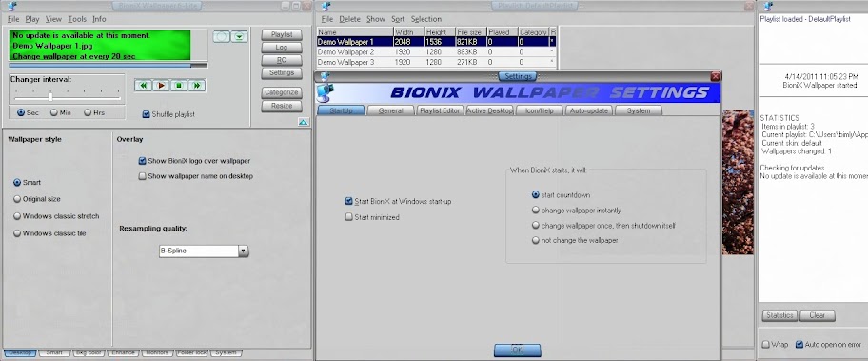The width and height of the screenshot is (868, 361).
Task: Click the Categorize button
Action: pos(282,92)
